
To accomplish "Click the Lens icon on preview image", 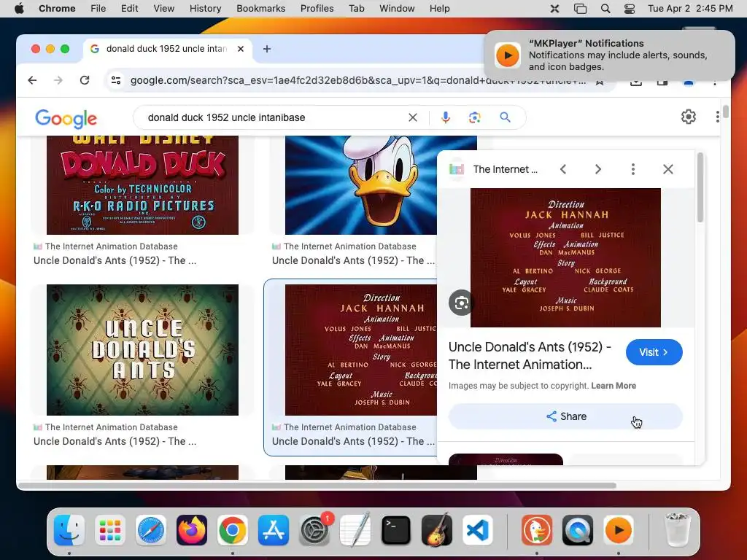I will coord(461,303).
